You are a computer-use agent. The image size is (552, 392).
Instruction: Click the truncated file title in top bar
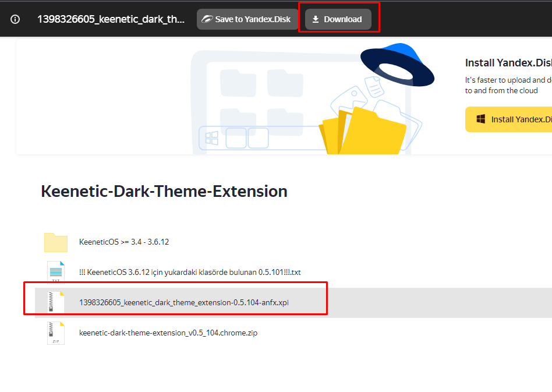[111, 19]
